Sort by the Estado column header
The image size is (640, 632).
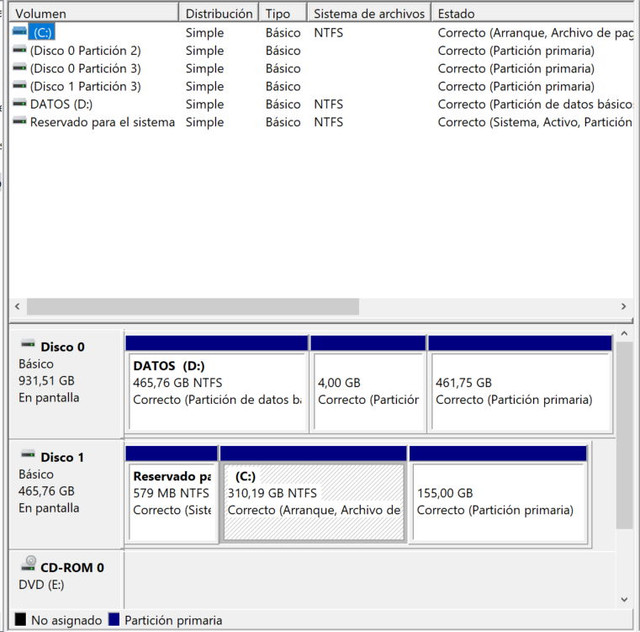coord(533,13)
